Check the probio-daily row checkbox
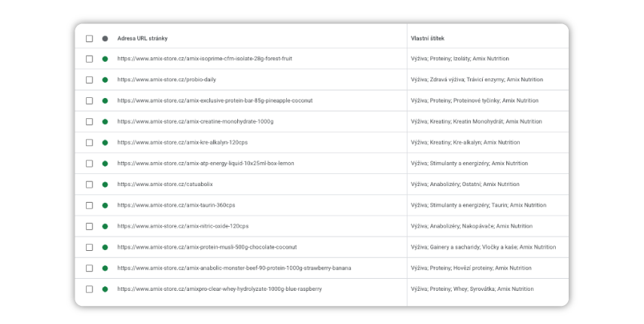 pos(89,80)
